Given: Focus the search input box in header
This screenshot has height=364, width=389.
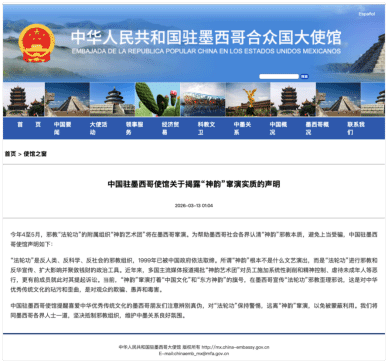Looking at the screenshot, I should (x=279, y=76).
